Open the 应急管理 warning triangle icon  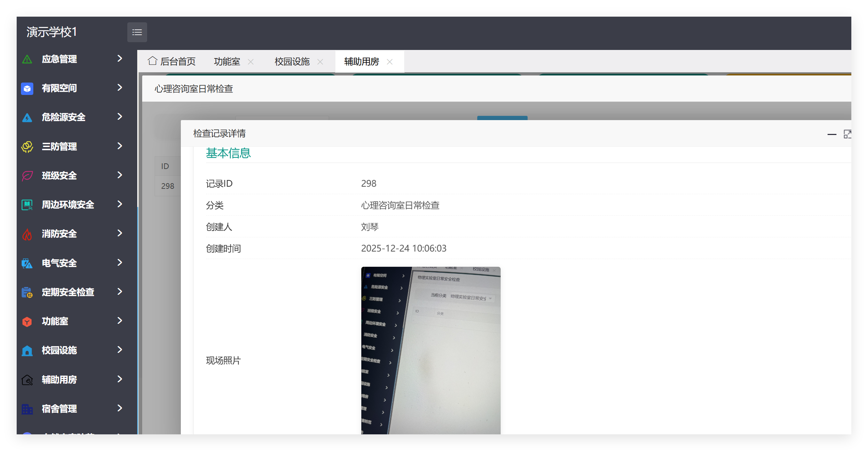[x=27, y=59]
